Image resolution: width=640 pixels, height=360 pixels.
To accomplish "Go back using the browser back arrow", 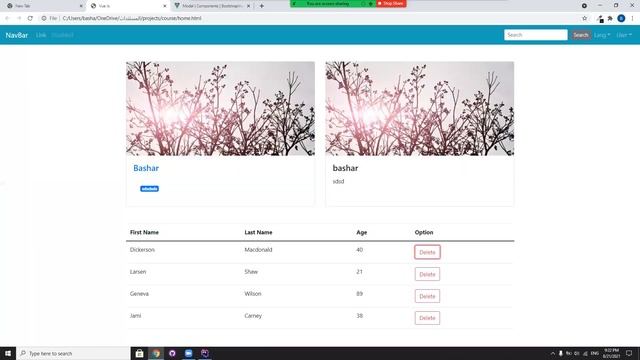I will (7, 18).
